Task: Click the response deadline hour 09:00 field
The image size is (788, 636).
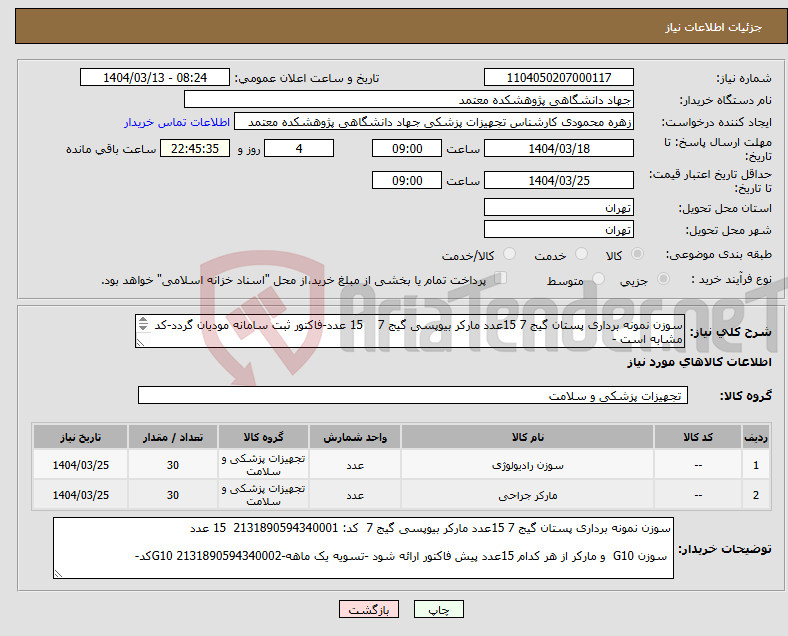Action: click(x=407, y=149)
